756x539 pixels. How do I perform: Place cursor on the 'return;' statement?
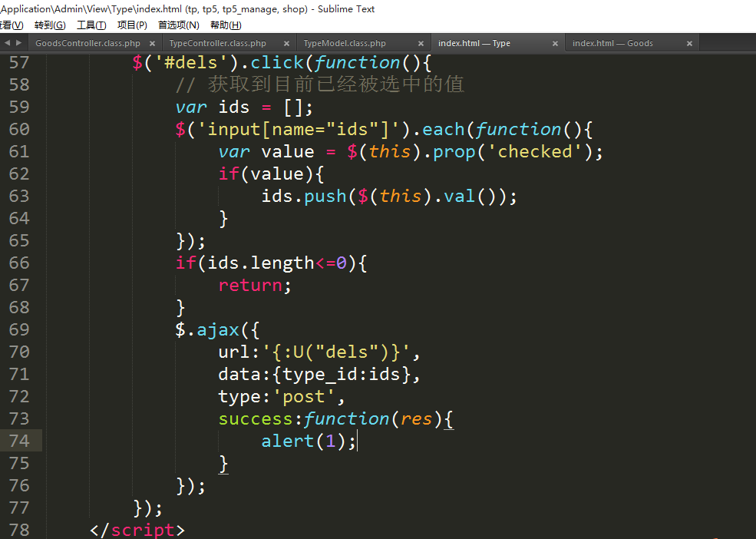(255, 286)
